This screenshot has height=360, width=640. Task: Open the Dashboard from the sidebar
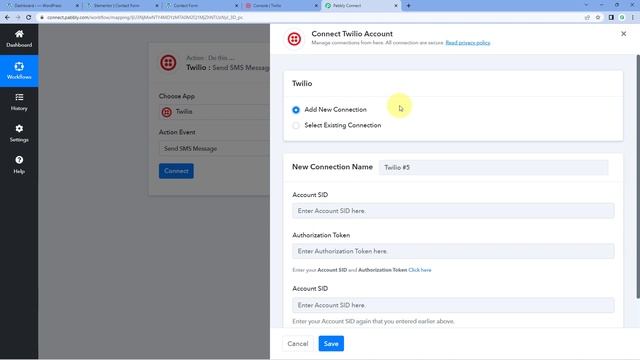pos(19,39)
